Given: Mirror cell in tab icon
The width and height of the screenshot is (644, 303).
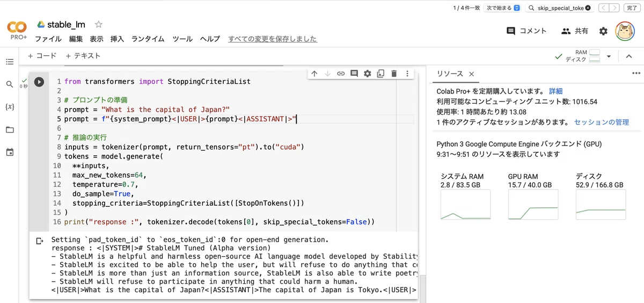Looking at the screenshot, I should tap(380, 74).
